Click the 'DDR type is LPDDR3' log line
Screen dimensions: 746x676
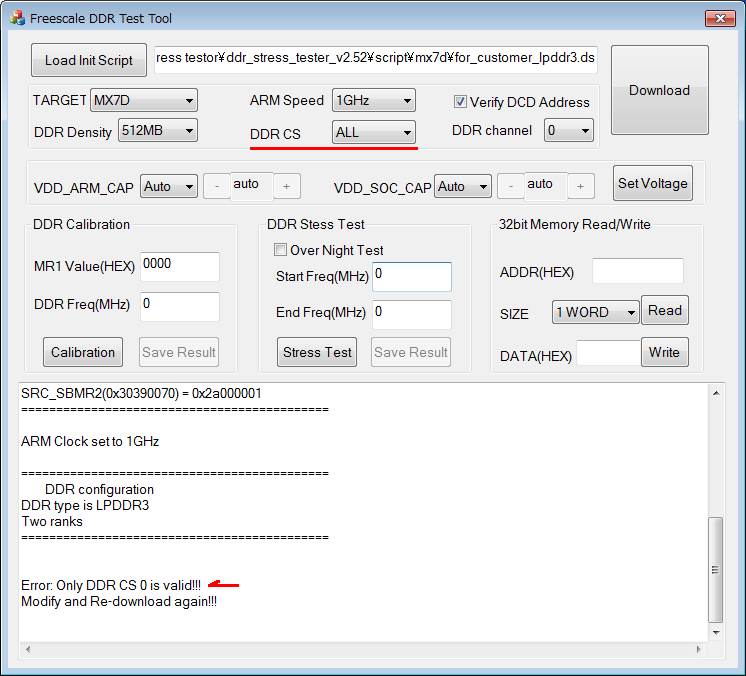[x=85, y=505]
